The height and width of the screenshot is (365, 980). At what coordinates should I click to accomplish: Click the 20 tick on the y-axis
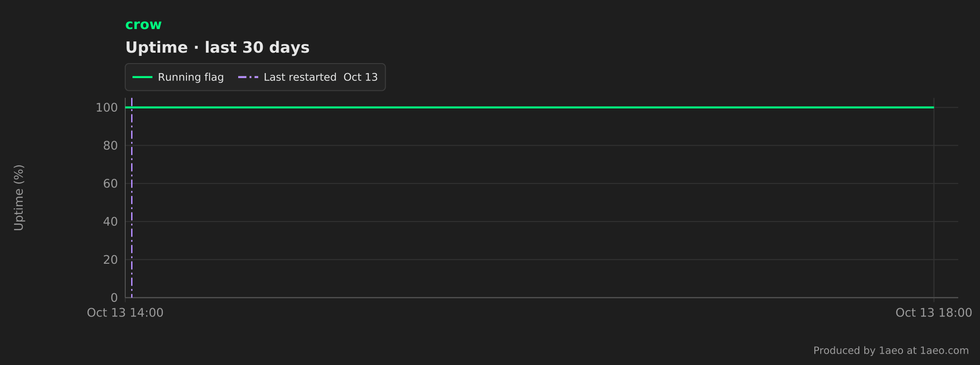[x=110, y=260]
